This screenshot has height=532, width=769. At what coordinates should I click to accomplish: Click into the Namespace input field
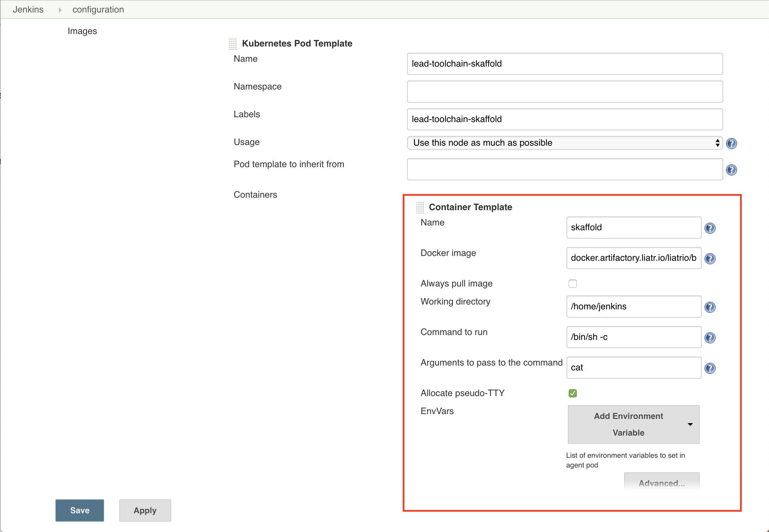pyautogui.click(x=564, y=92)
